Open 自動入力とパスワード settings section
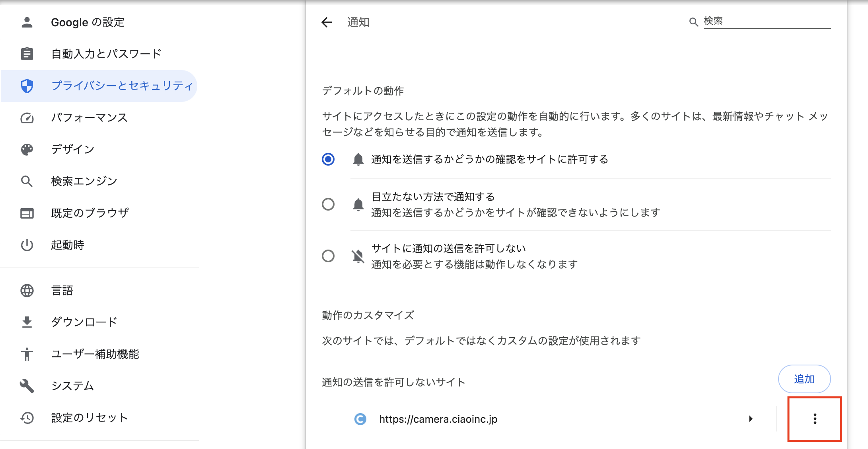This screenshot has height=449, width=868. (x=106, y=54)
